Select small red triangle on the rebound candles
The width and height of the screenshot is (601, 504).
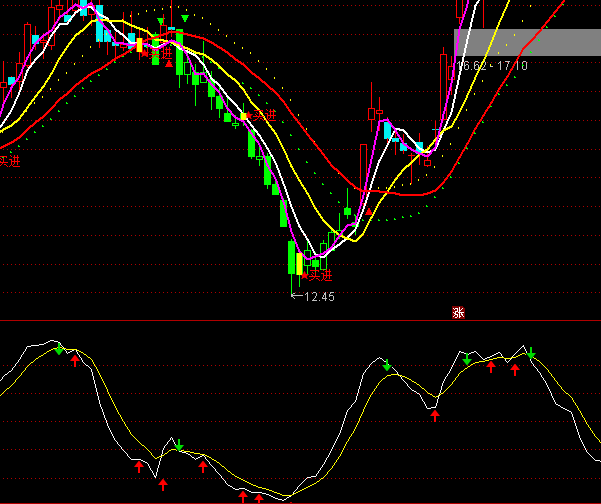[369, 211]
